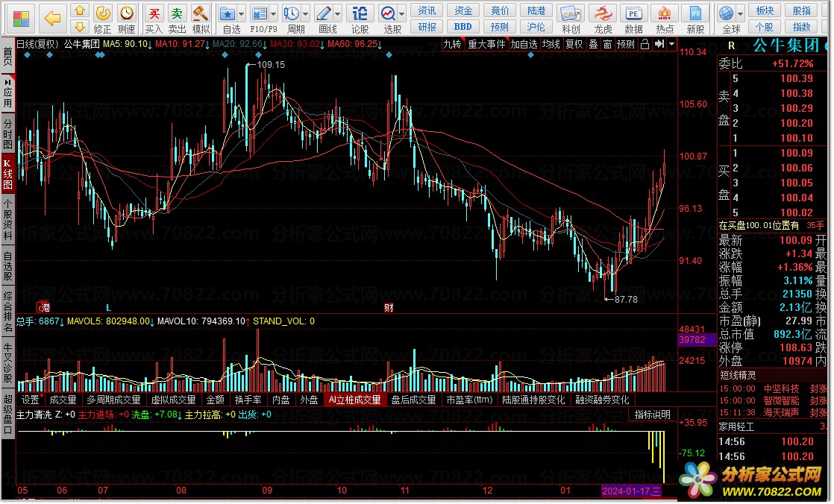Click the 财 marker on the chart
Viewport: 834px width, 504px height.
(x=388, y=307)
